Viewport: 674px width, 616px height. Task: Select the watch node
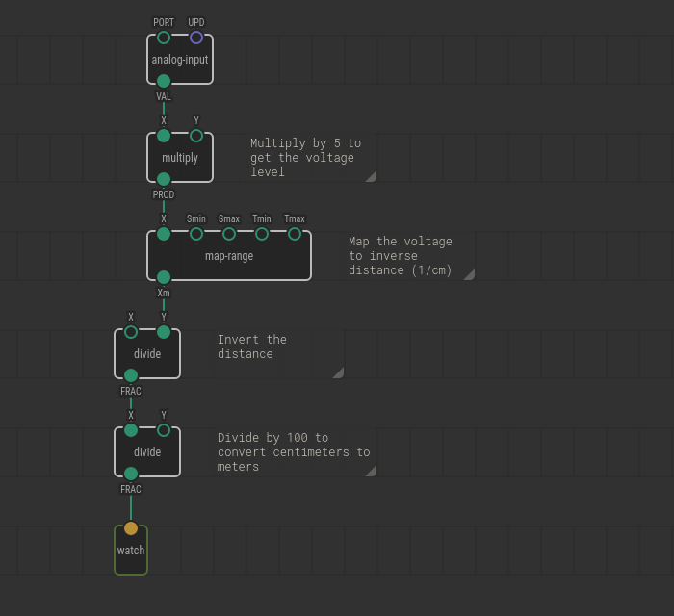[x=131, y=552]
